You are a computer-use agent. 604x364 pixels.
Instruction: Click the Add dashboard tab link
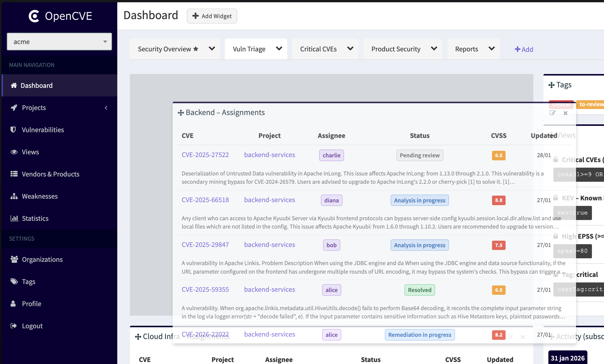pos(524,49)
